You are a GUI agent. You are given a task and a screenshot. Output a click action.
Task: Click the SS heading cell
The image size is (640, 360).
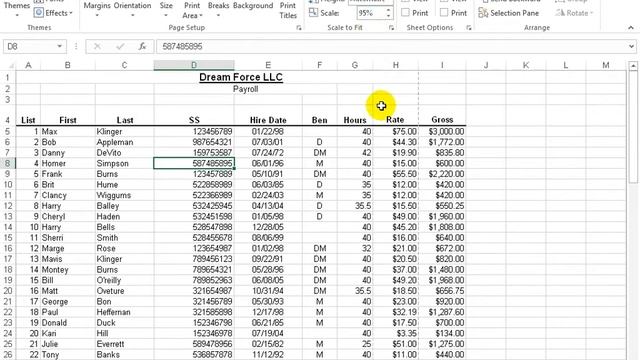[x=194, y=120]
